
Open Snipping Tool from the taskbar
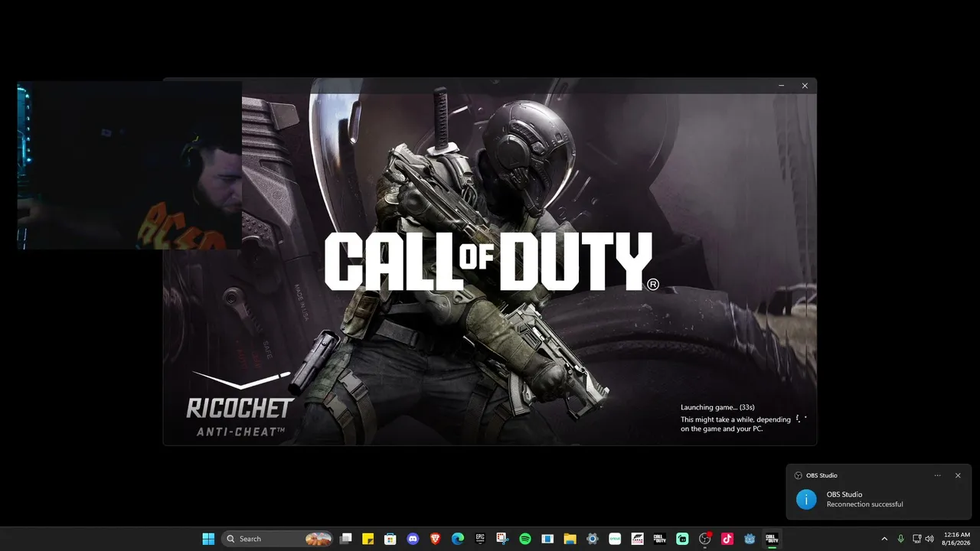[502, 539]
